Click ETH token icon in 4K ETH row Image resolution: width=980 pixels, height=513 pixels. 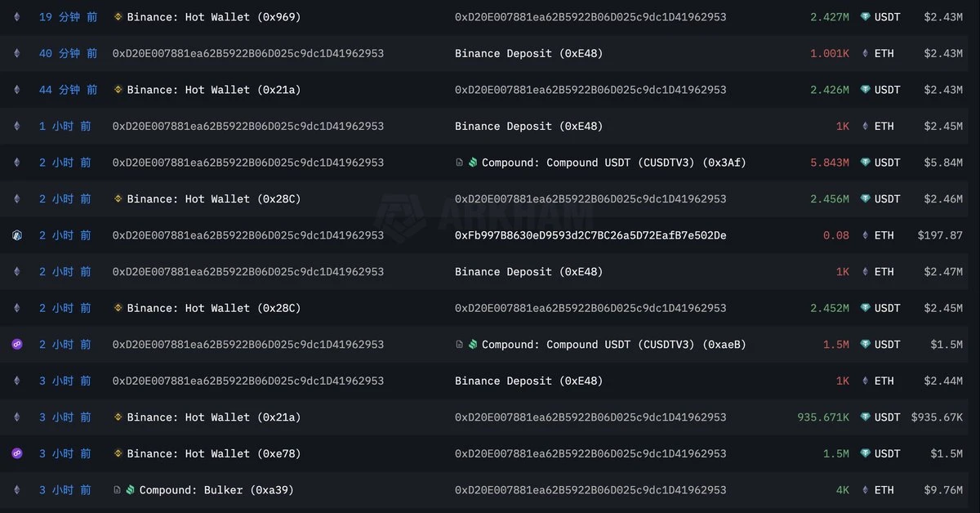866,490
